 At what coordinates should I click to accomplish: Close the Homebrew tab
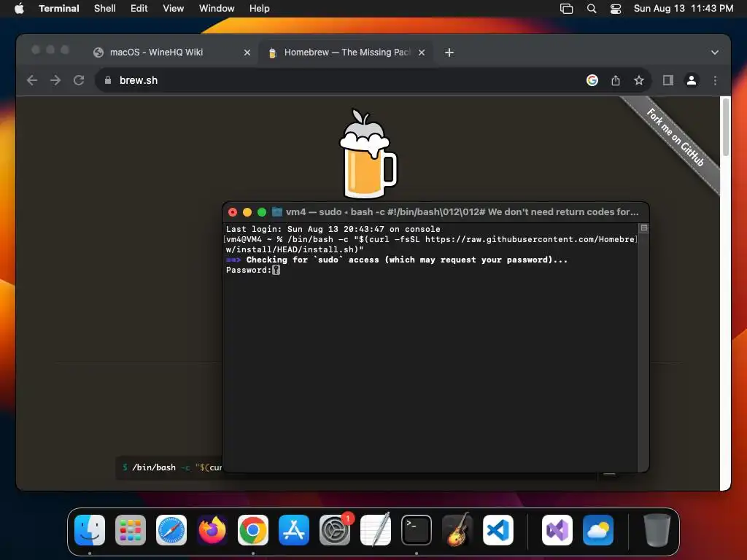pos(422,52)
